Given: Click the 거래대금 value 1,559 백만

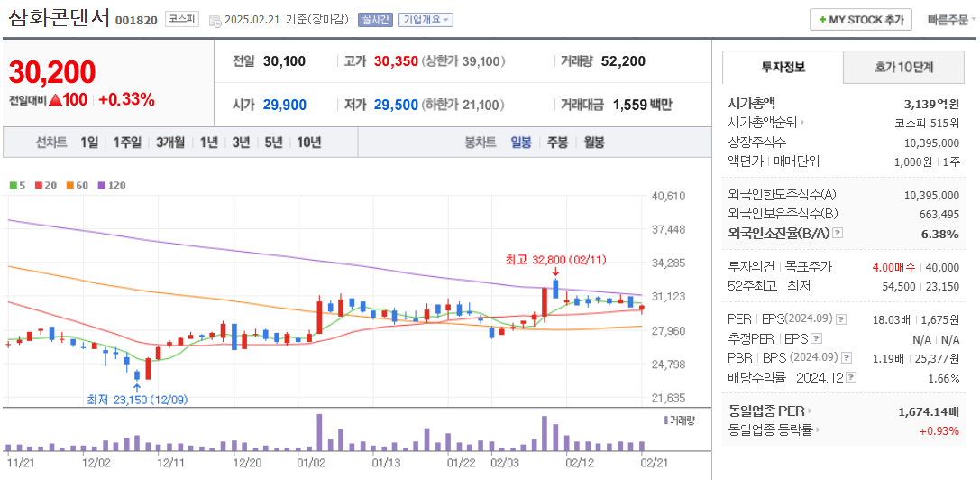Looking at the screenshot, I should [x=643, y=105].
